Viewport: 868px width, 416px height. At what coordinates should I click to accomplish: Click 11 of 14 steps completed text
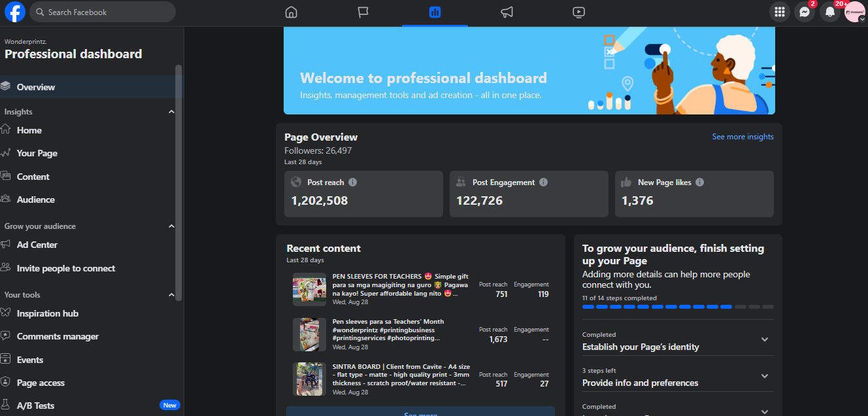[619, 298]
